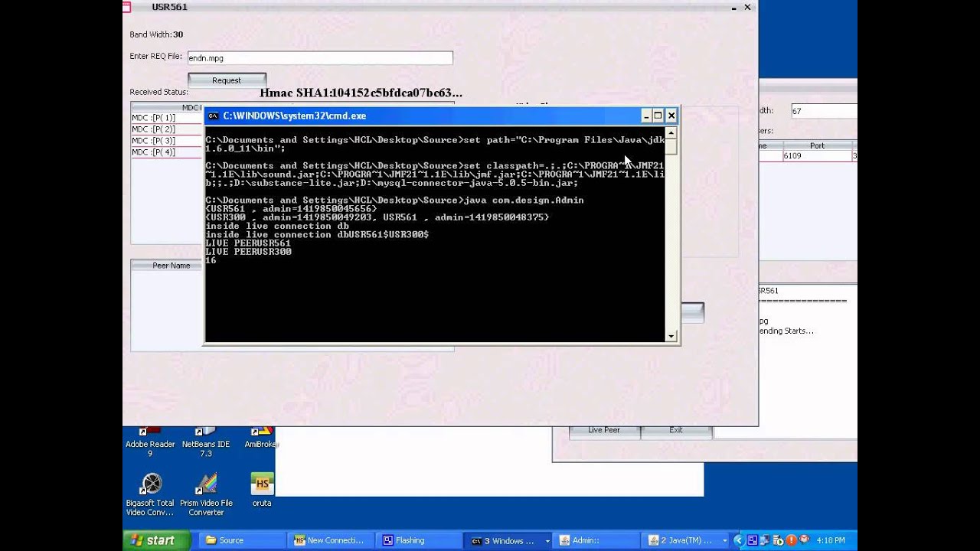
Task: Click the red security alert tray icon
Action: click(791, 540)
